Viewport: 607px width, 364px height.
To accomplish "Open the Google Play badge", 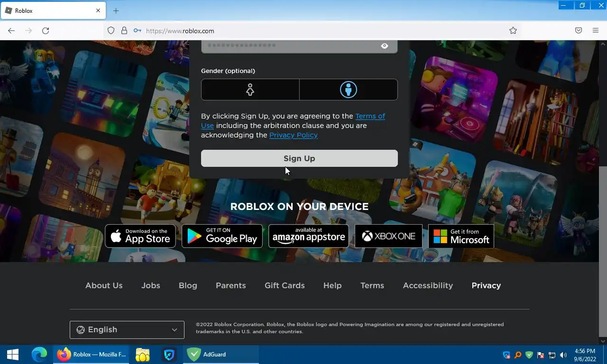I will [222, 236].
